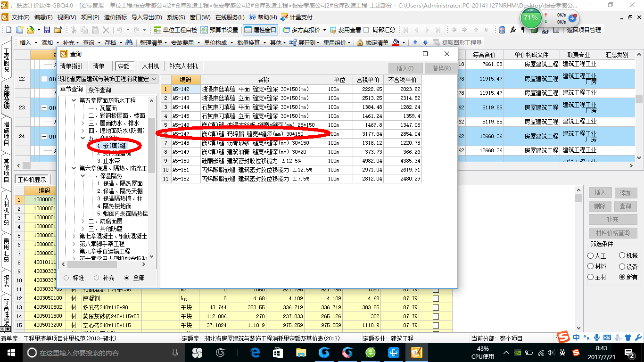Image resolution: width=644 pixels, height=362 pixels.
Task: Click the Undo arrow icon
Action: 120,30
